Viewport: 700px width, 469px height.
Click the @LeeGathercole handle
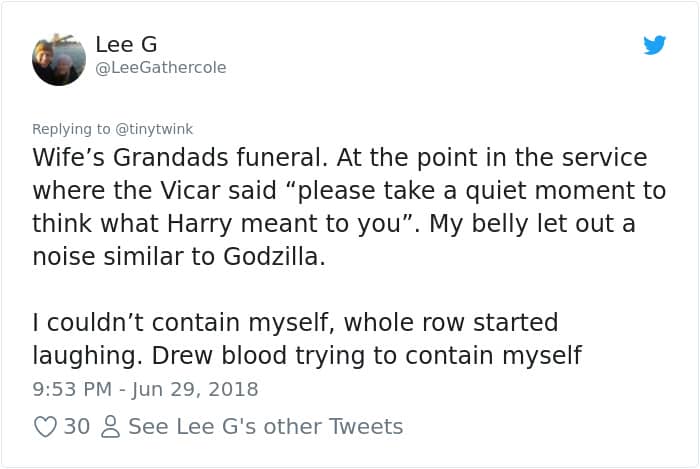tap(161, 67)
